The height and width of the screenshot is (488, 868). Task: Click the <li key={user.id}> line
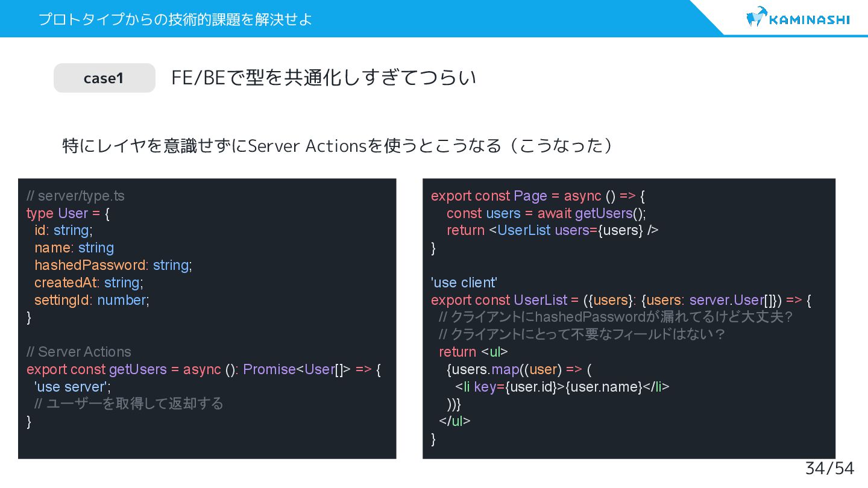(562, 387)
